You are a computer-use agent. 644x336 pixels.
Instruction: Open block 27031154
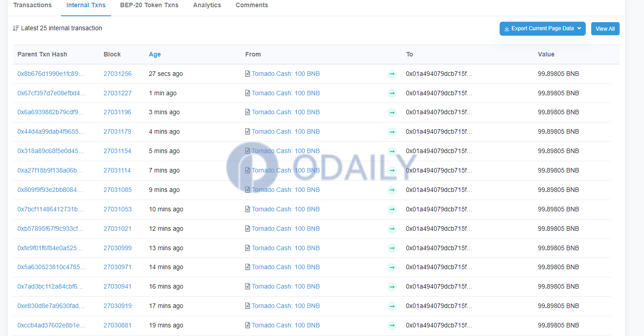(x=118, y=151)
